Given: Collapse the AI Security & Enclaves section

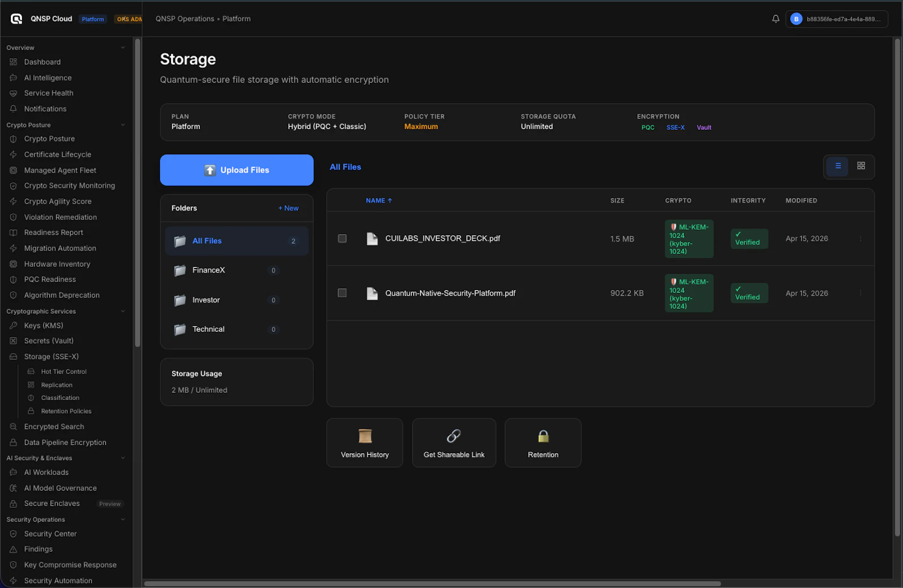Looking at the screenshot, I should [x=124, y=458].
